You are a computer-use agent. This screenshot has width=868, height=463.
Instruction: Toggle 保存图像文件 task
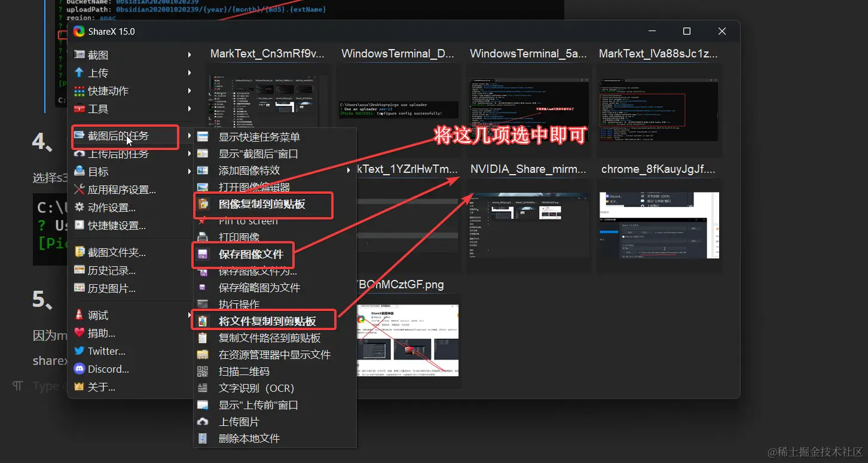point(275,255)
